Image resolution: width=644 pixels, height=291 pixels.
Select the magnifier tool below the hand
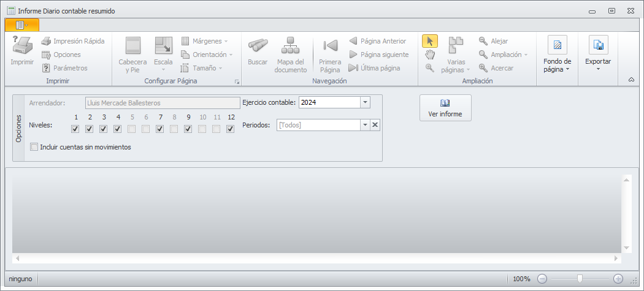[x=430, y=68]
